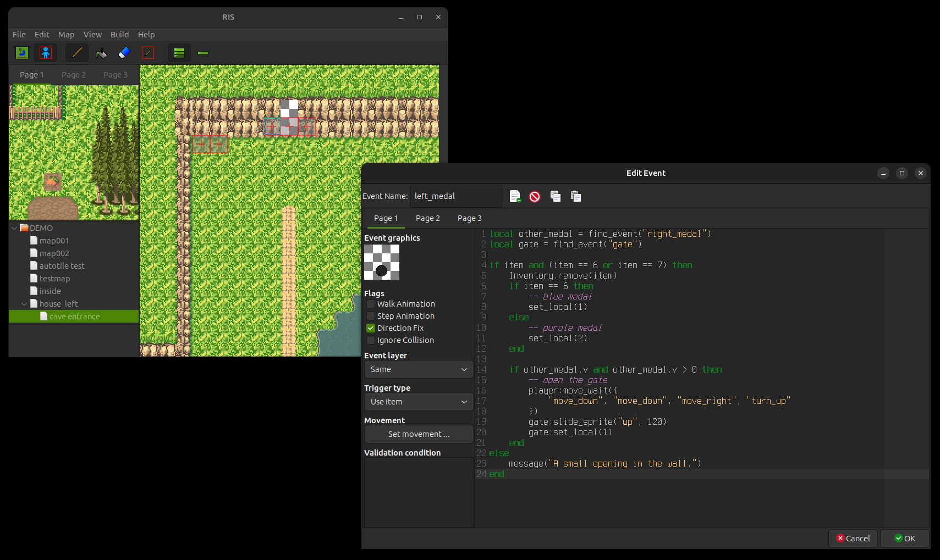
Task: Click the Event Name input field
Action: coord(455,196)
